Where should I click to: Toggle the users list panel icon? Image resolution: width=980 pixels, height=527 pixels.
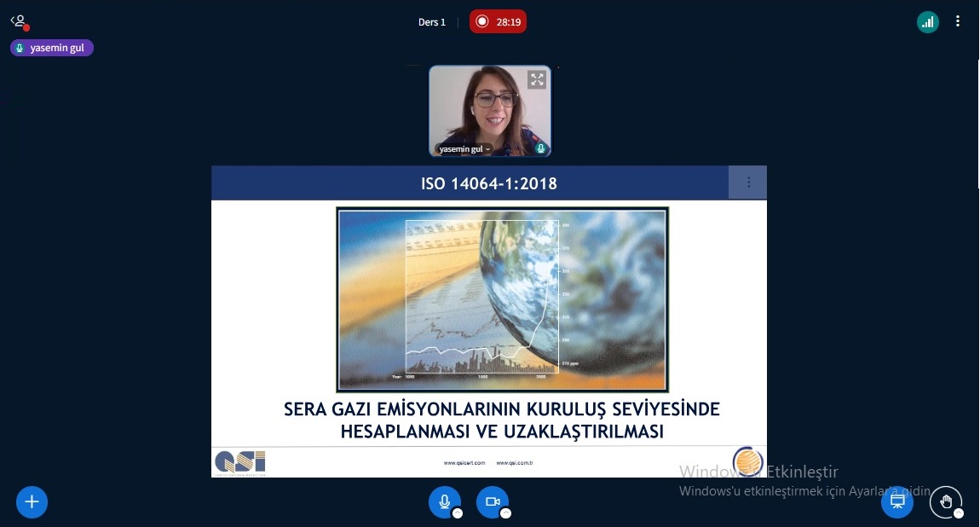coord(19,21)
